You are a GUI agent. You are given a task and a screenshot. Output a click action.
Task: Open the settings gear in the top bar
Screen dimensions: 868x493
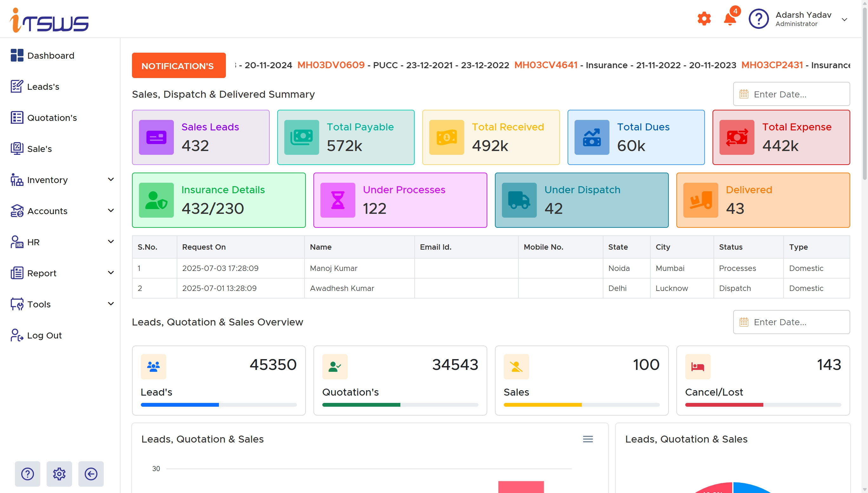click(704, 19)
